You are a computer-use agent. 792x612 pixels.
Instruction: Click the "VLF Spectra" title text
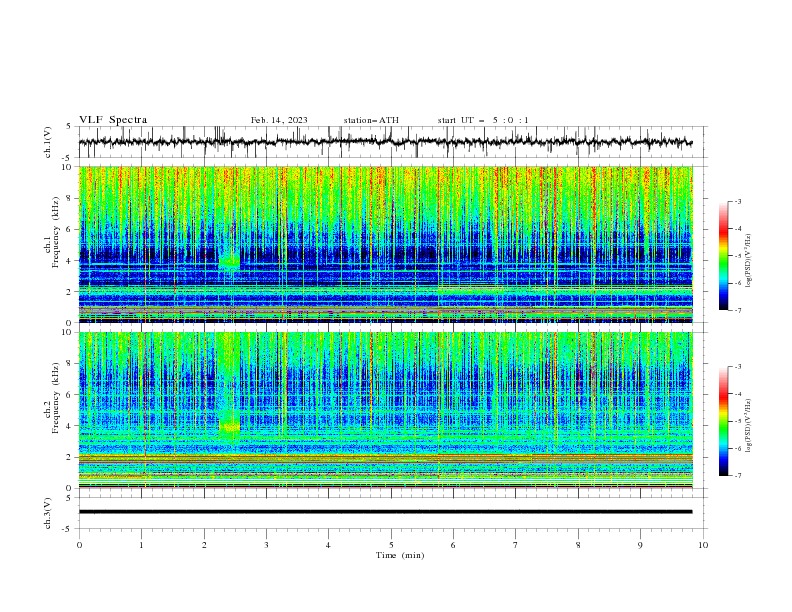113,120
